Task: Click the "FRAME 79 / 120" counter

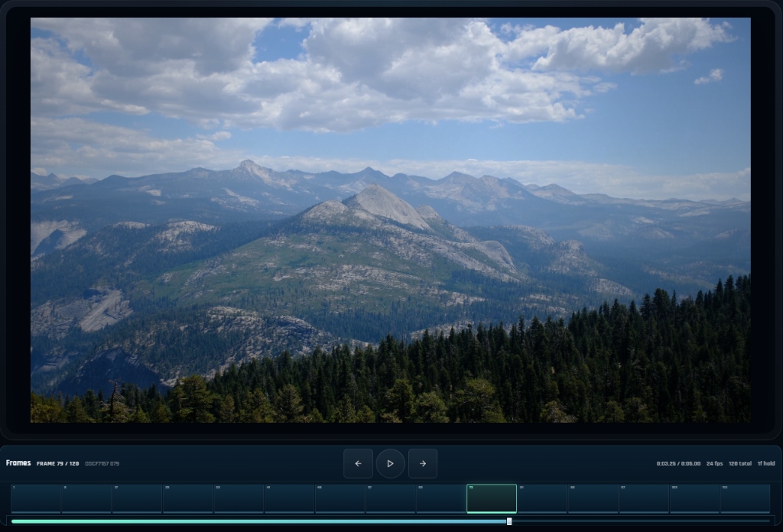Action: [x=58, y=464]
